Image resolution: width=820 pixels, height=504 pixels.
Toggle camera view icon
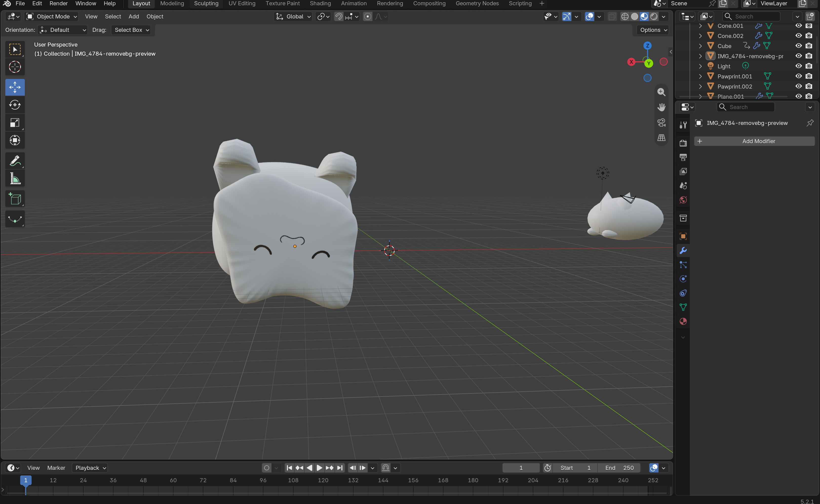[x=661, y=122]
